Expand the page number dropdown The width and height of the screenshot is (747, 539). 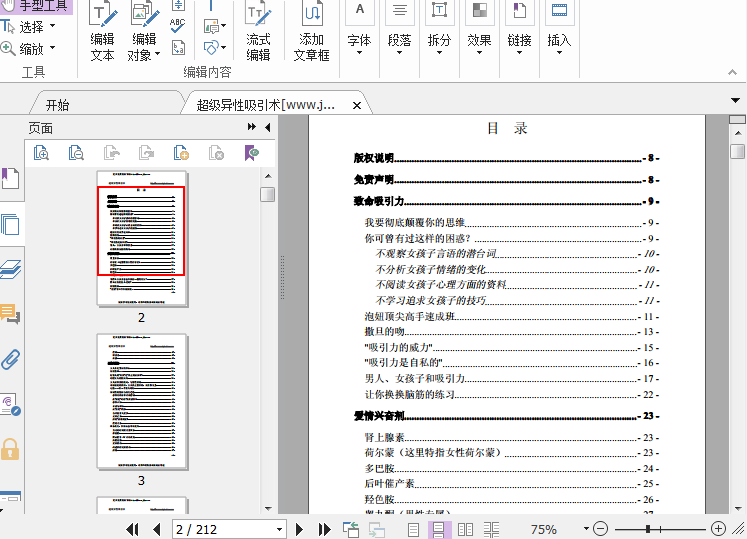pos(280,529)
